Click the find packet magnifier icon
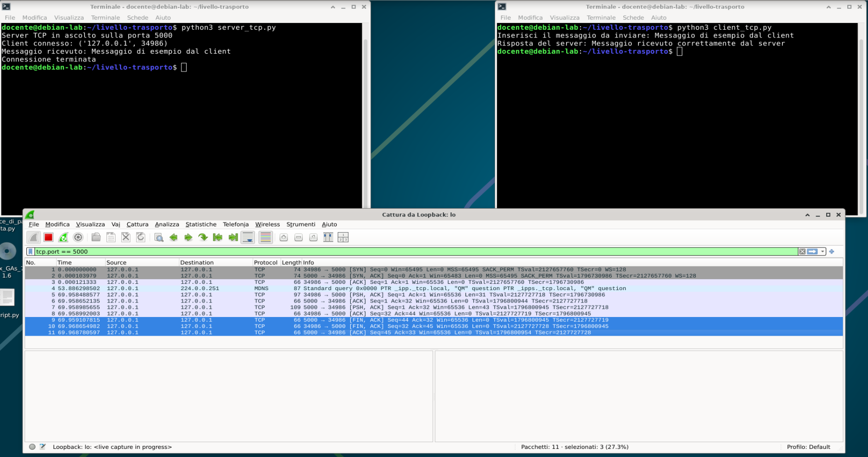 159,237
